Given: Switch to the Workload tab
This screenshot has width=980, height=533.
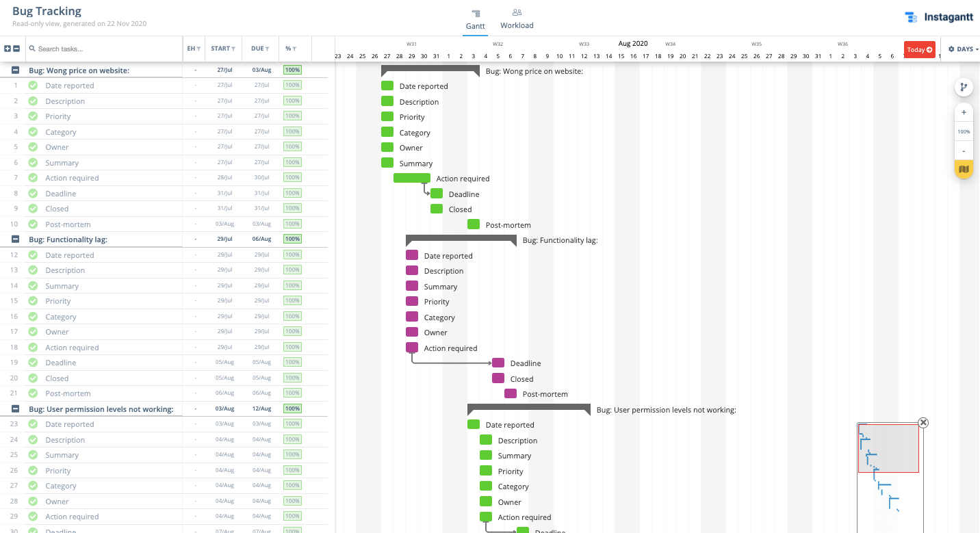Looking at the screenshot, I should point(517,18).
